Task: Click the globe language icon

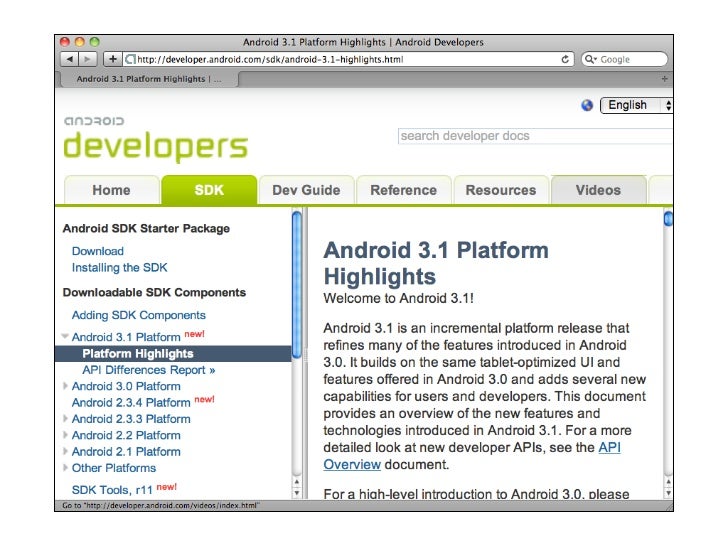Action: point(587,105)
